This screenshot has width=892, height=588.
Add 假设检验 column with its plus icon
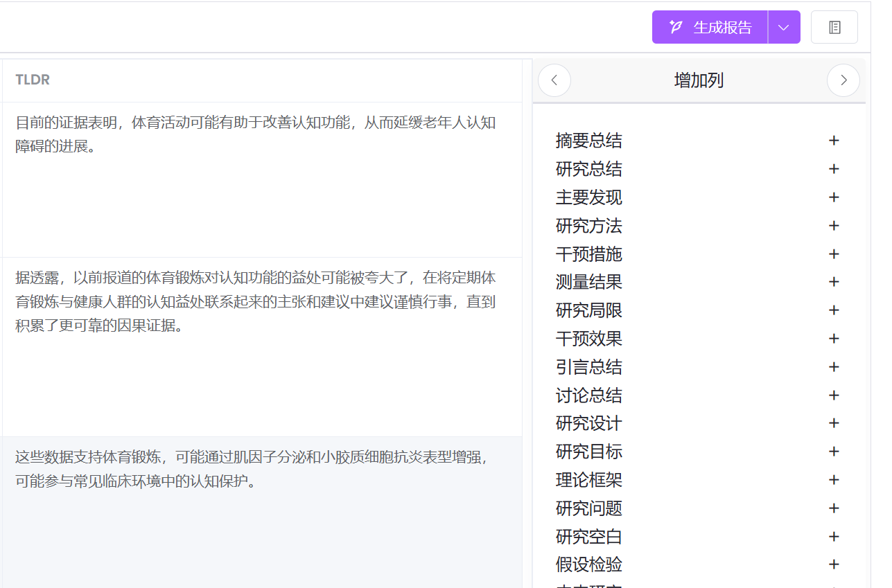click(x=834, y=564)
